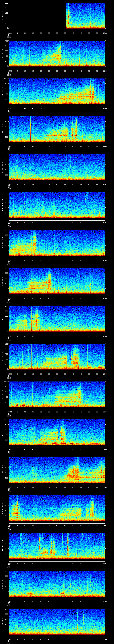This screenshot has height=644, width=114.
Task: Click the 17:00 end time label
Action: tap(105, 298)
